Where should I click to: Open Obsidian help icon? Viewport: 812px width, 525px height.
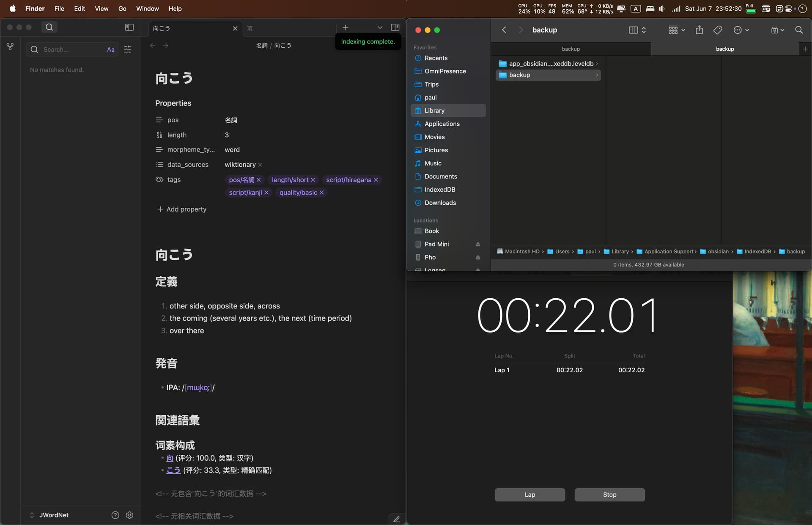[115, 515]
